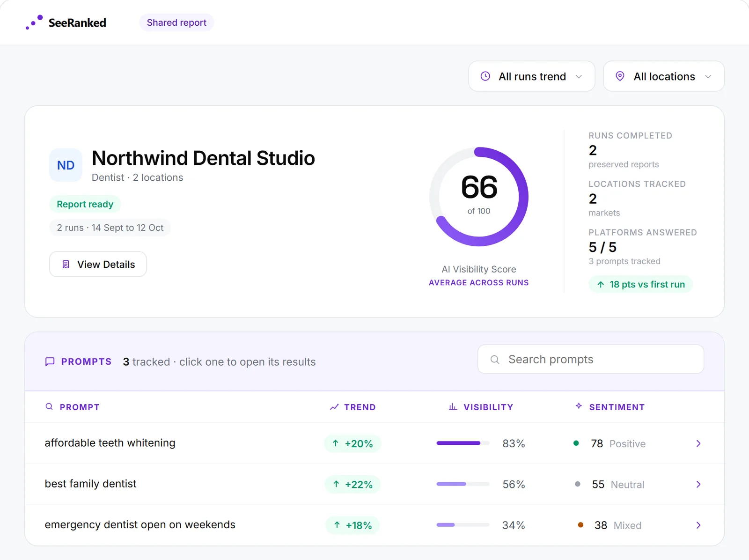Screen dimensions: 749x560
Task: Click the SeeRanked brand name
Action: pyautogui.click(x=77, y=22)
